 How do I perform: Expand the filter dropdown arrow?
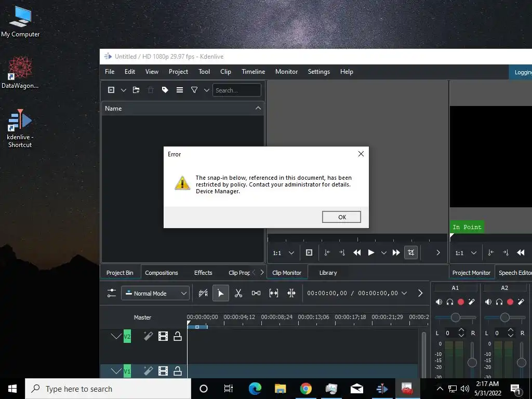(x=206, y=90)
